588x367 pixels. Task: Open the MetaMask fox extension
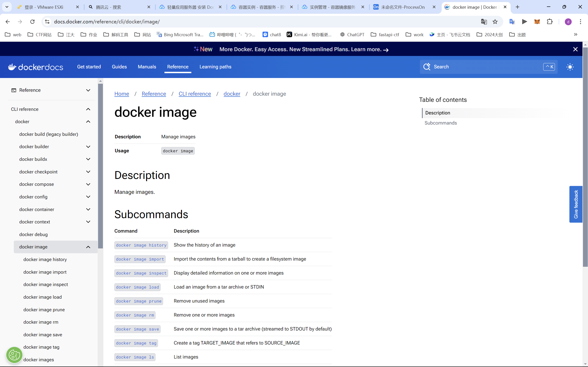point(537,22)
